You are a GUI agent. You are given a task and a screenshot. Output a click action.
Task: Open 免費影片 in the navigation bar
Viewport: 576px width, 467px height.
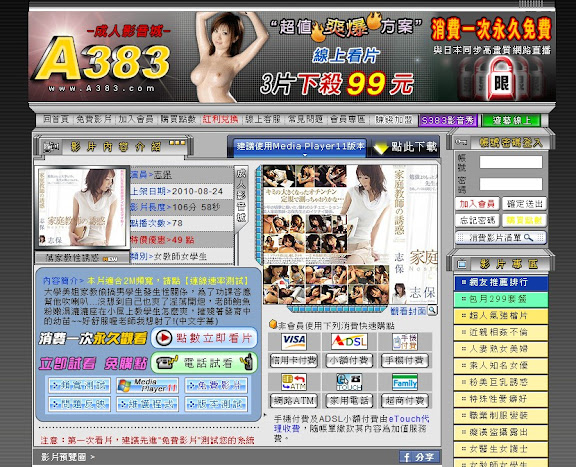(x=93, y=120)
